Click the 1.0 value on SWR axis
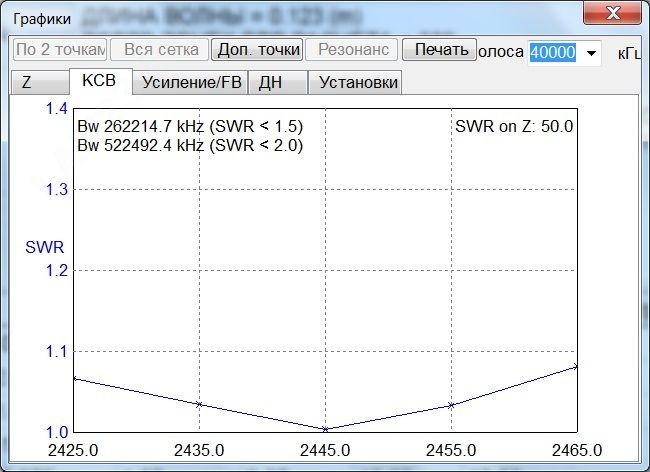This screenshot has height=472, width=650. click(56, 432)
